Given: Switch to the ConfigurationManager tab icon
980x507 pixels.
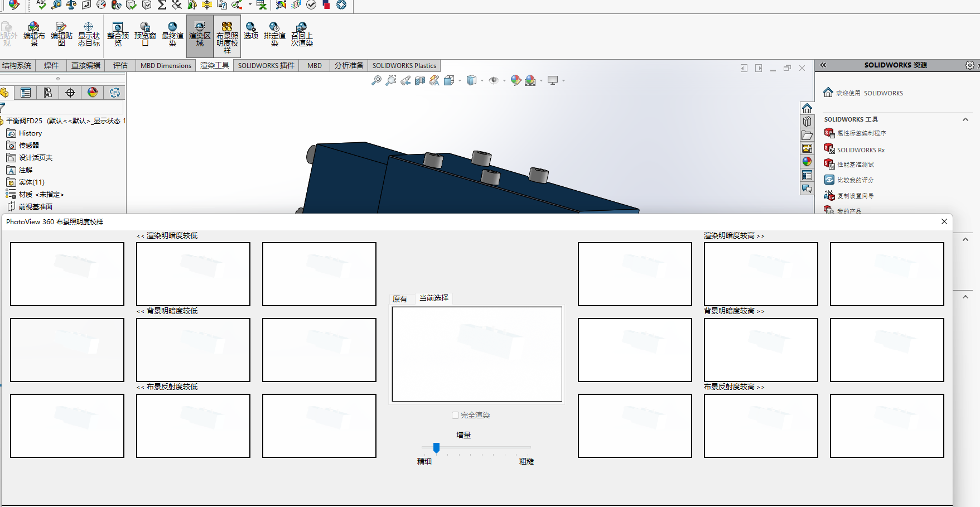Looking at the screenshot, I should tap(48, 93).
